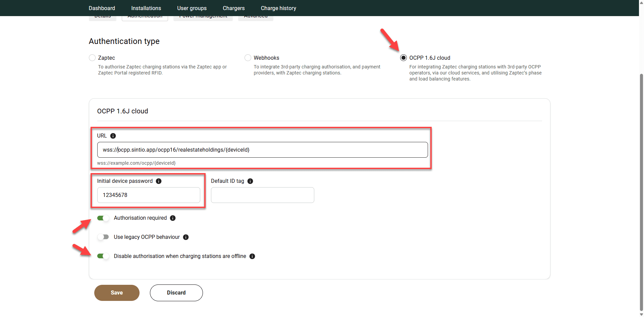Select the Webhooks authentication option
The height and width of the screenshot is (317, 644).
[x=248, y=58]
